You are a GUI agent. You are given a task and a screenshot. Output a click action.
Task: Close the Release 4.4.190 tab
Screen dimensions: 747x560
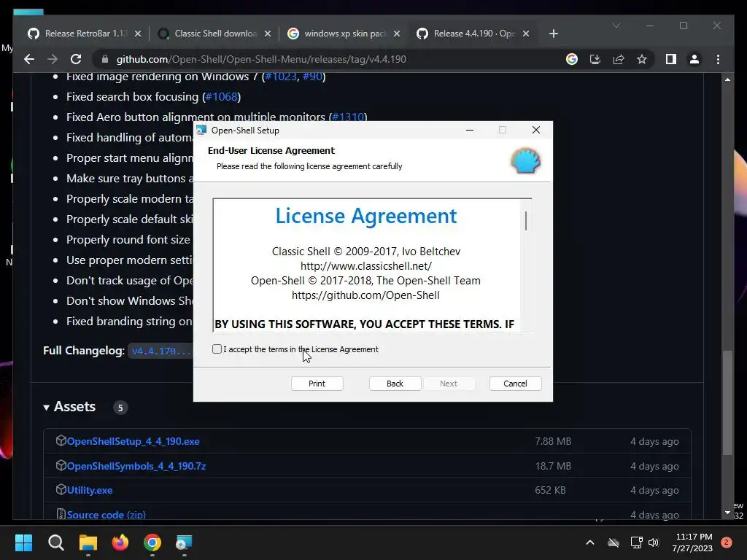click(526, 34)
